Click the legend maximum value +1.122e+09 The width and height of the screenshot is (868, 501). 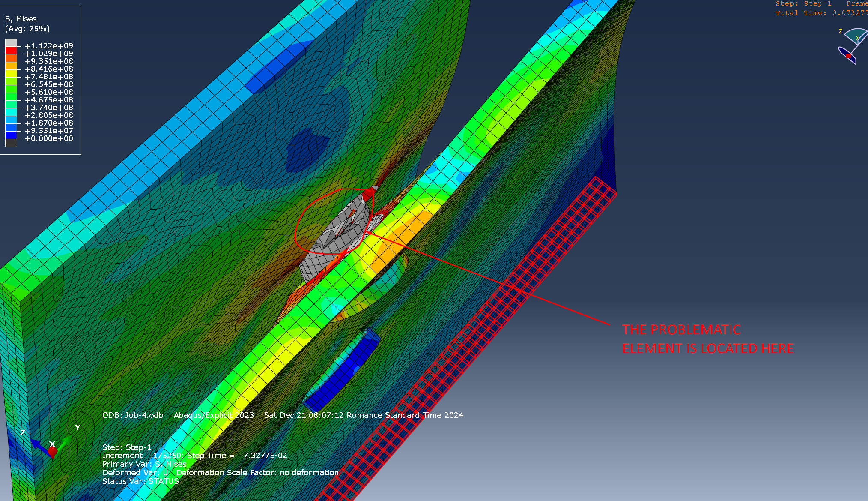click(x=49, y=46)
